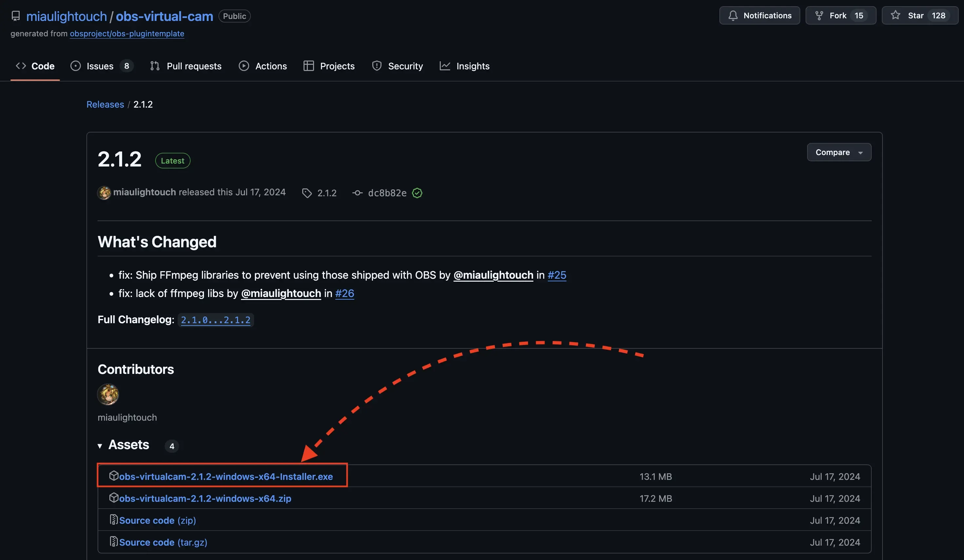
Task: Click the contributor avatar for miaulightouch
Action: (108, 394)
